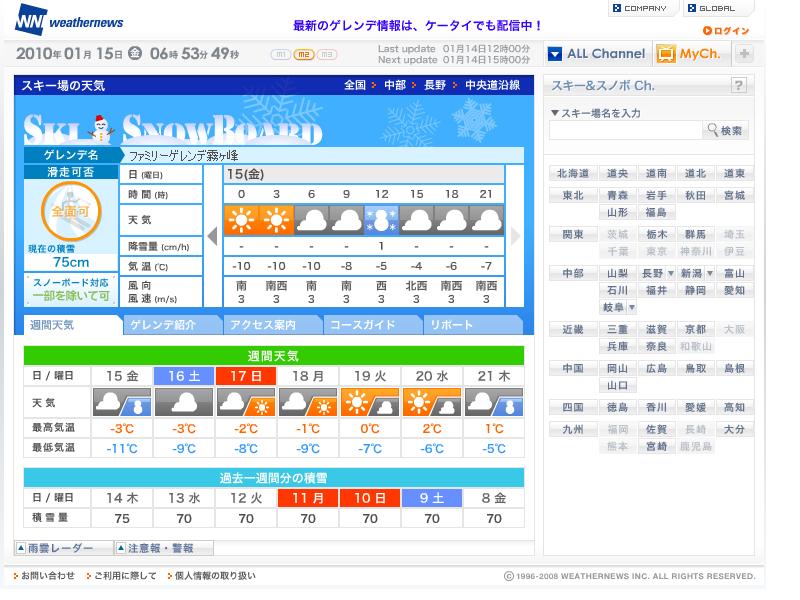Switch to the リポート tab

(472, 325)
